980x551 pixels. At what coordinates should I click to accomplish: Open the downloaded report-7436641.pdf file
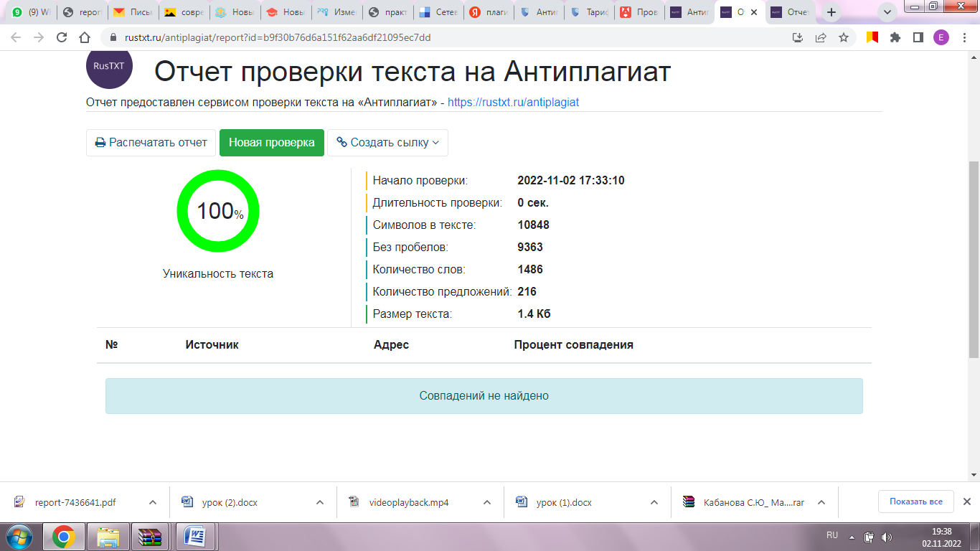tap(75, 502)
